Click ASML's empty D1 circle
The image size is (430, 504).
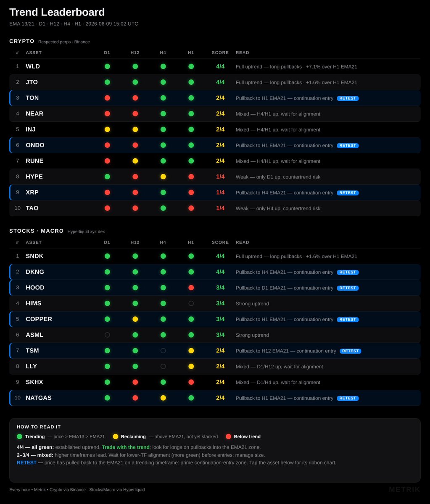tap(107, 335)
